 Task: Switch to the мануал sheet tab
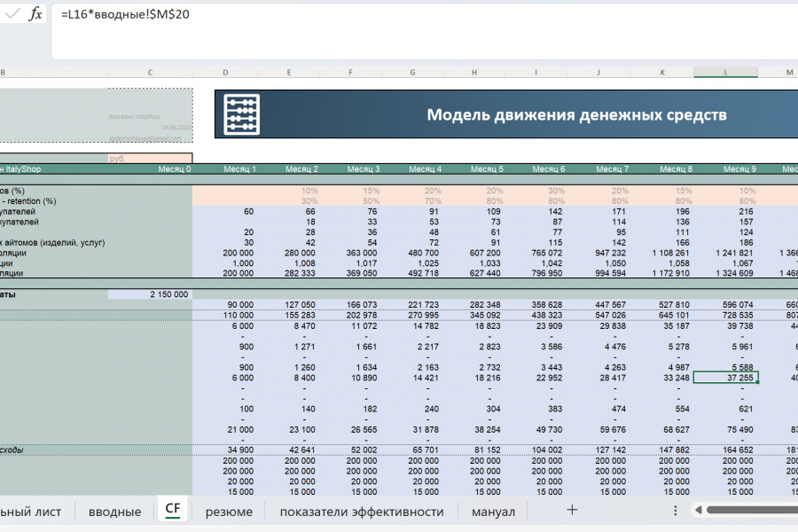(493, 512)
